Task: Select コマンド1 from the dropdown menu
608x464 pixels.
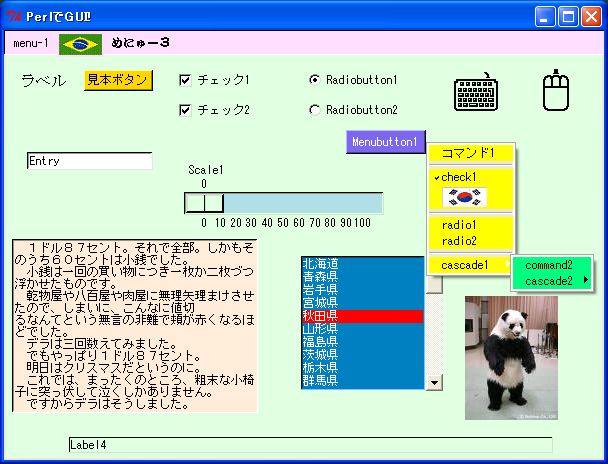Action: pos(469,153)
